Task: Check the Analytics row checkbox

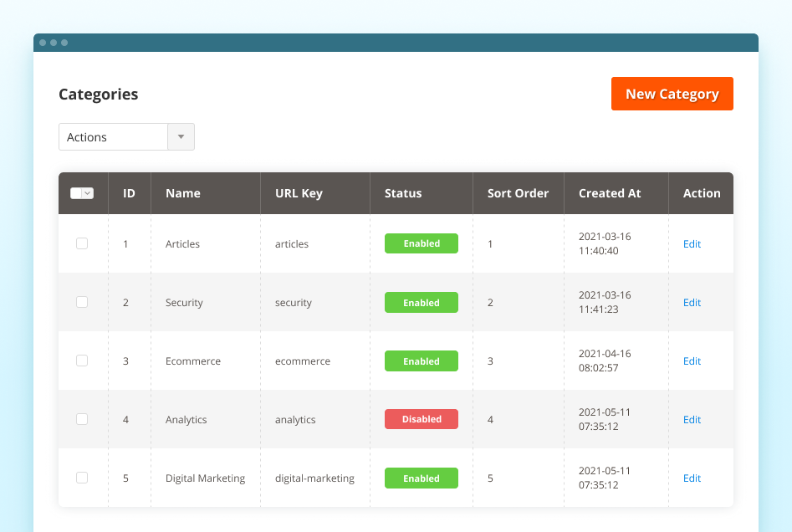Action: 82,419
